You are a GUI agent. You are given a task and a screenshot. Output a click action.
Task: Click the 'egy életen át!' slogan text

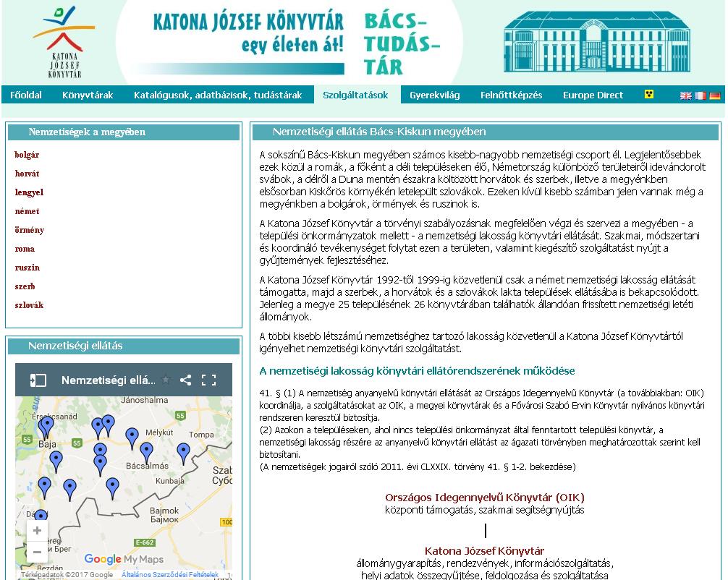coord(292,45)
